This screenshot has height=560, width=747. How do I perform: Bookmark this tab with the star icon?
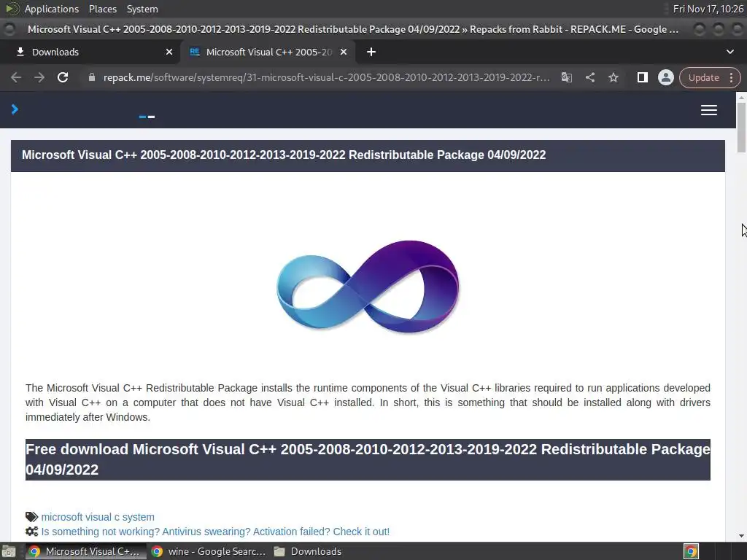coord(613,77)
